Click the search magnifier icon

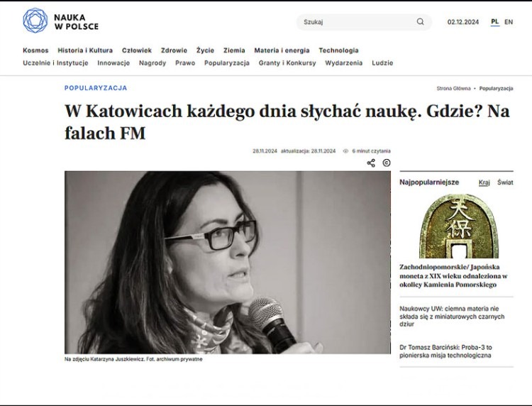coord(420,22)
